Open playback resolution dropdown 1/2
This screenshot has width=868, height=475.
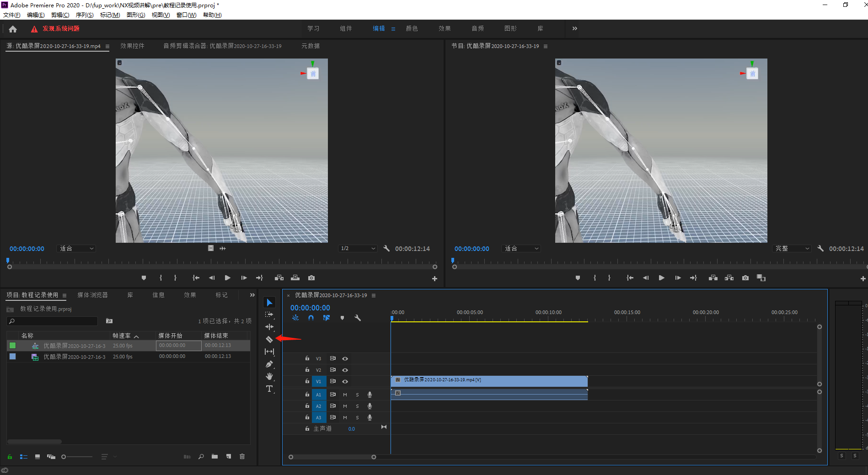pos(358,248)
